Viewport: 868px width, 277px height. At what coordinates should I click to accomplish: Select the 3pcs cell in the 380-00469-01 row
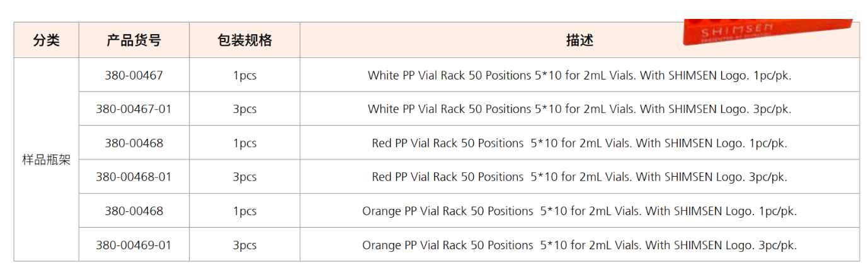[x=244, y=245]
